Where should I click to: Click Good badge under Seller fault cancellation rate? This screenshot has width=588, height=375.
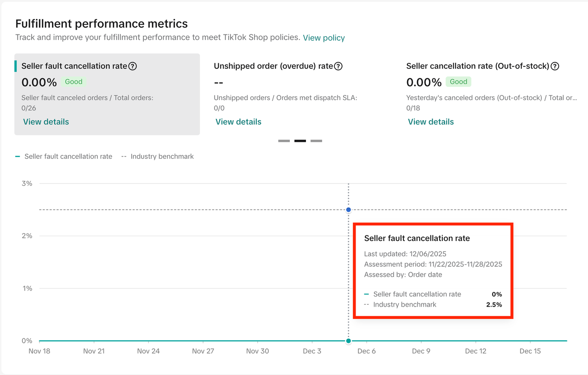(x=73, y=82)
